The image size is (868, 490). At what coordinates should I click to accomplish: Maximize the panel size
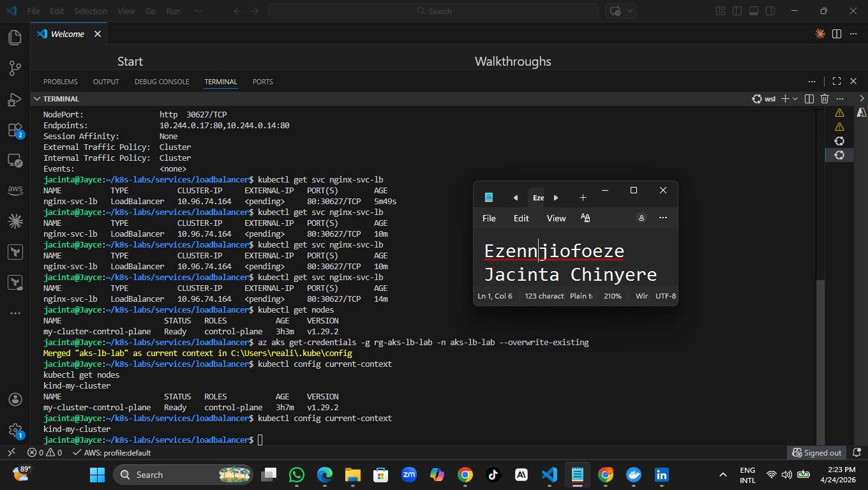click(836, 81)
